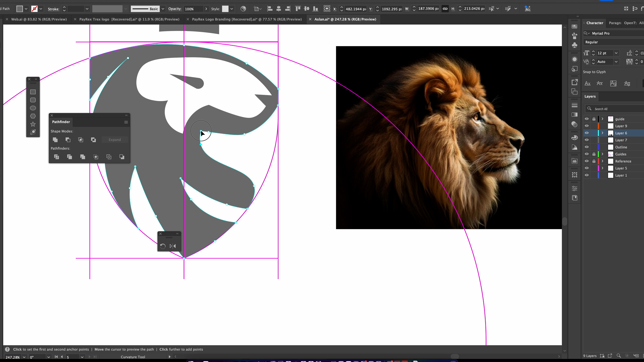The width and height of the screenshot is (644, 362).
Task: Click the Constrain Width and Height link icon
Action: pyautogui.click(x=445, y=9)
